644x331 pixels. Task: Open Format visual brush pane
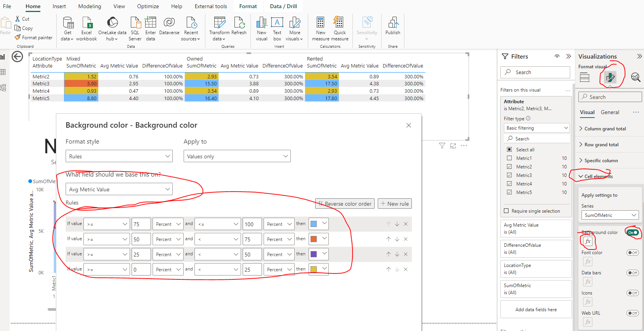(610, 77)
